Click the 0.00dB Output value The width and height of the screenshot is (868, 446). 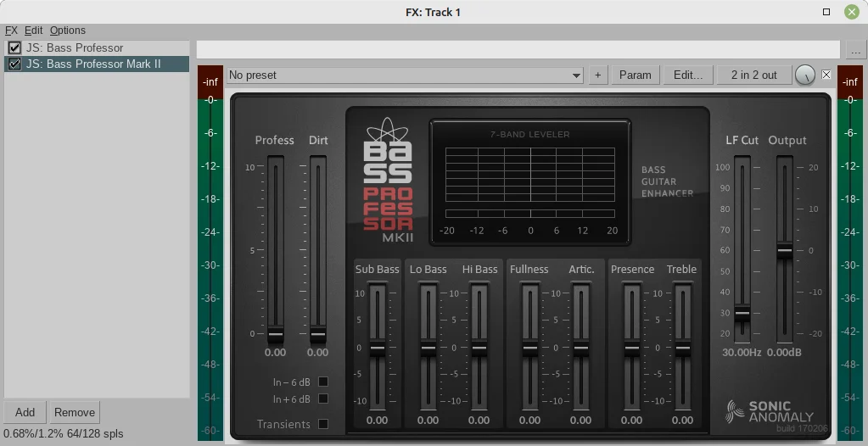click(784, 353)
